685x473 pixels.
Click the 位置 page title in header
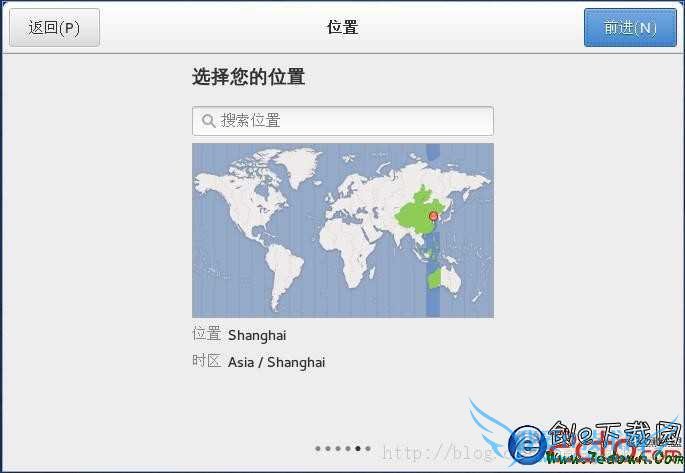[343, 28]
